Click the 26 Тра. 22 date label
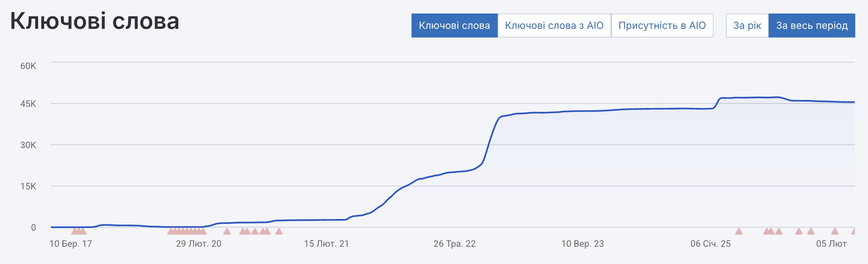 coord(455,244)
